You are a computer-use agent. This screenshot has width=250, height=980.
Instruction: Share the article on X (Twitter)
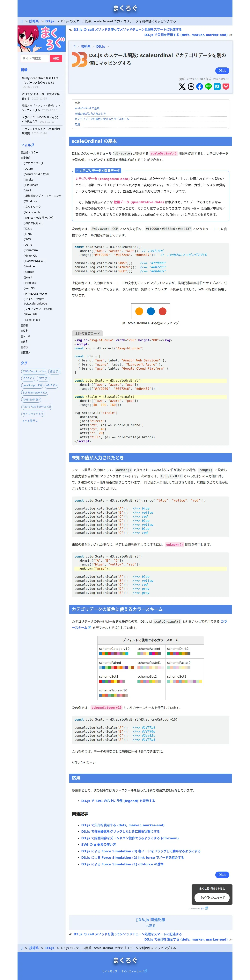coord(182,86)
